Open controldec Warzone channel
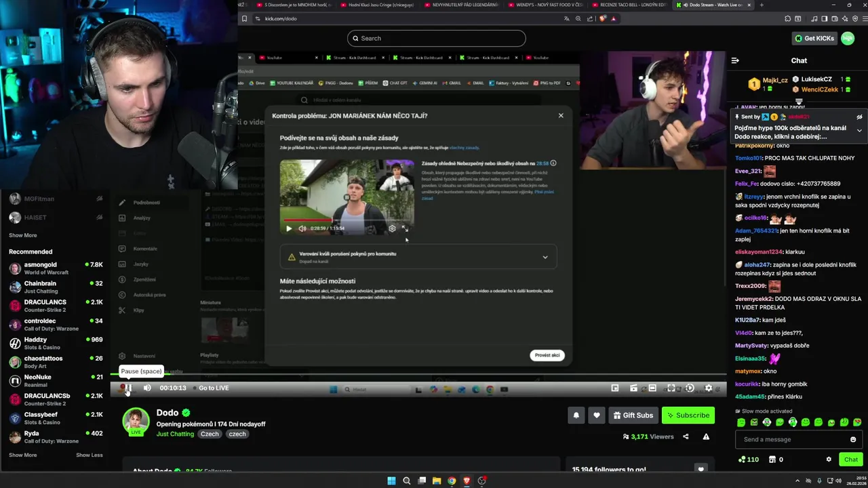The image size is (868, 488). 56,325
